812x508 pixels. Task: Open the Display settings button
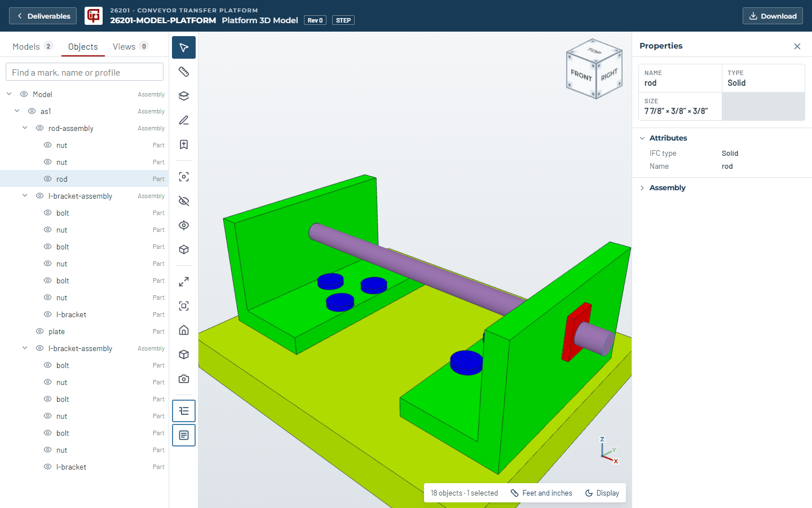pos(602,493)
